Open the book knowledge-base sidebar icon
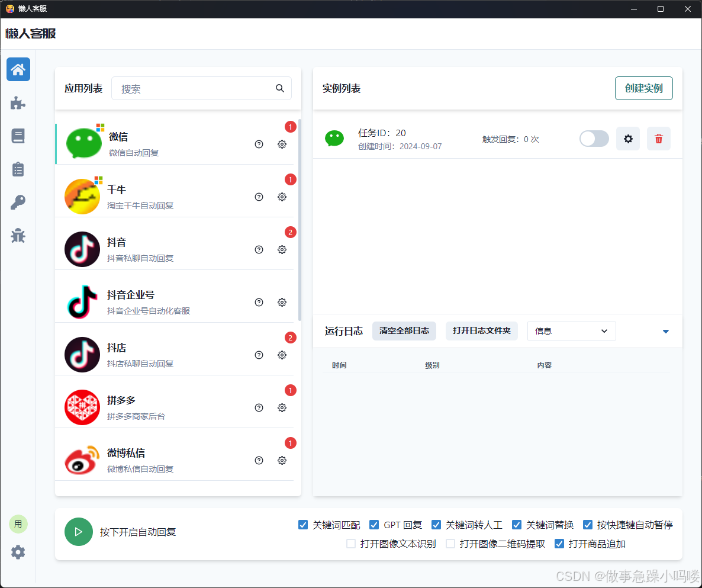 pyautogui.click(x=18, y=136)
